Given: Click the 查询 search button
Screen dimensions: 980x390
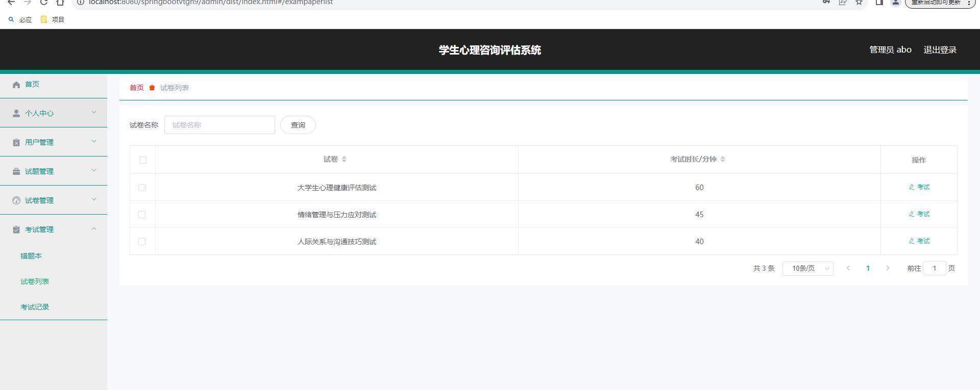Looking at the screenshot, I should (x=298, y=125).
